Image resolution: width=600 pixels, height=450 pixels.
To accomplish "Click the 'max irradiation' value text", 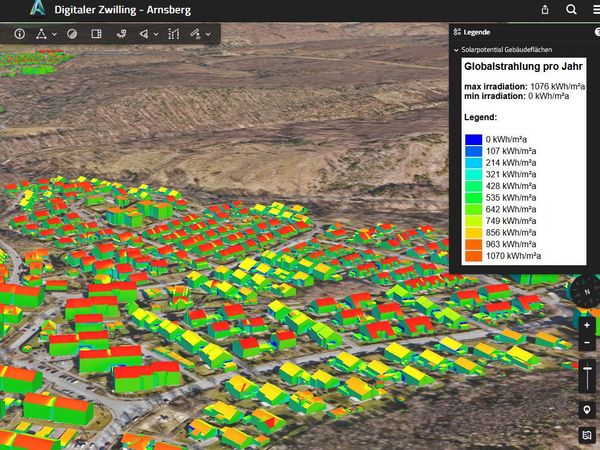I will (558, 86).
